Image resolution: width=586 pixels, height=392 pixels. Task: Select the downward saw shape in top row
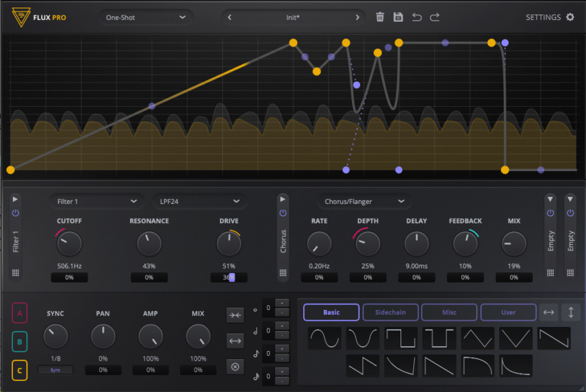point(554,338)
